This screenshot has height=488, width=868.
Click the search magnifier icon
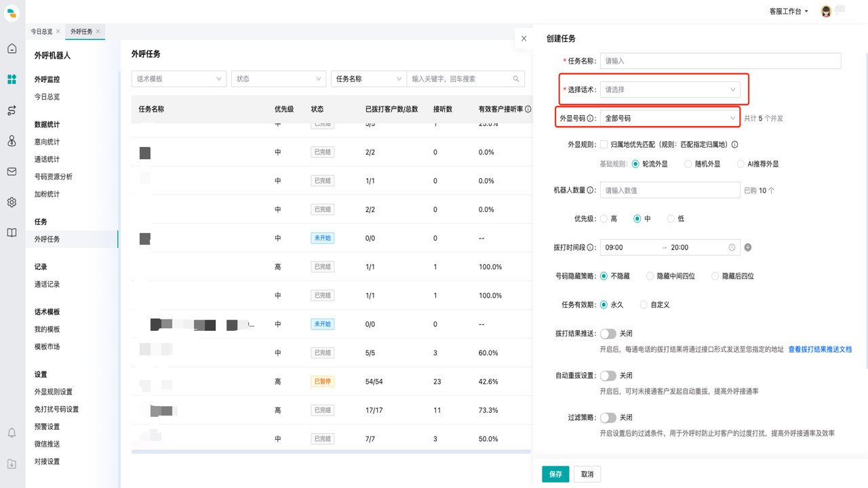pos(516,79)
